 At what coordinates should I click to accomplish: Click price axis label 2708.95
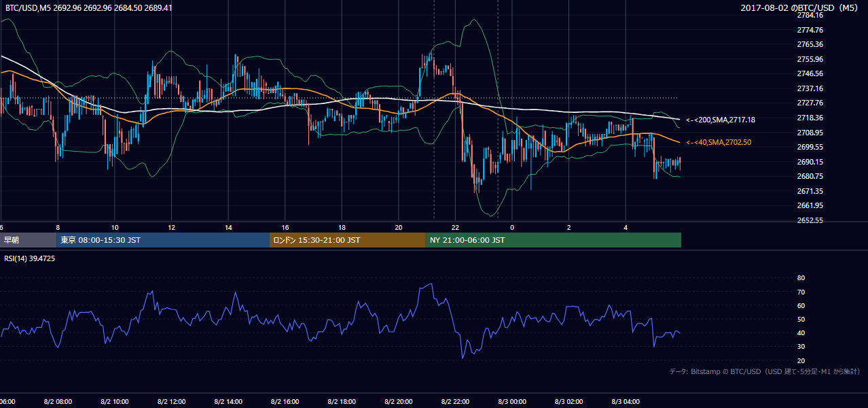click(810, 133)
